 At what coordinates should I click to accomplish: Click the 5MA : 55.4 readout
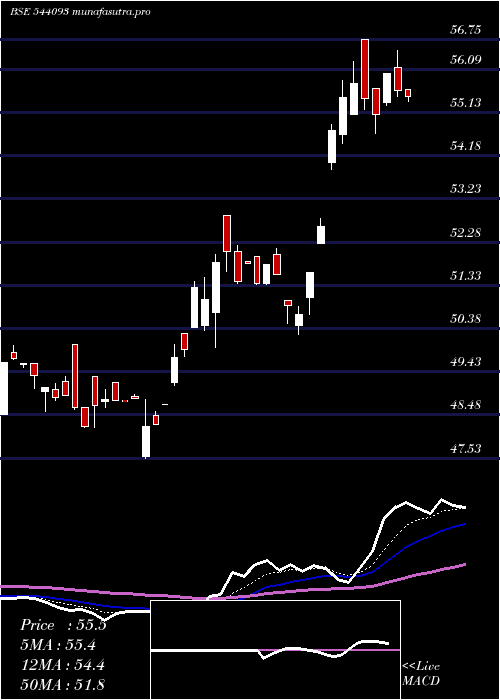click(x=58, y=645)
